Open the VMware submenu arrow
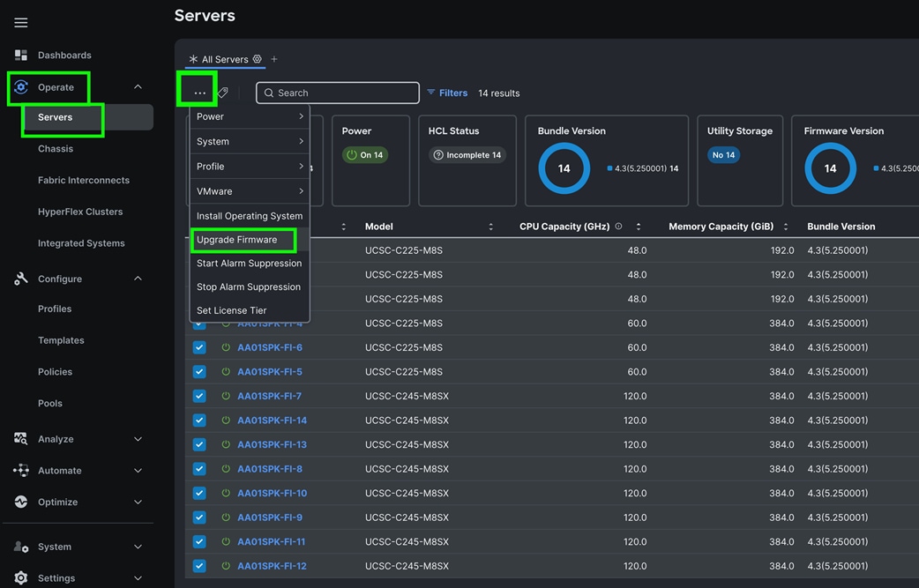This screenshot has height=588, width=919. point(301,191)
